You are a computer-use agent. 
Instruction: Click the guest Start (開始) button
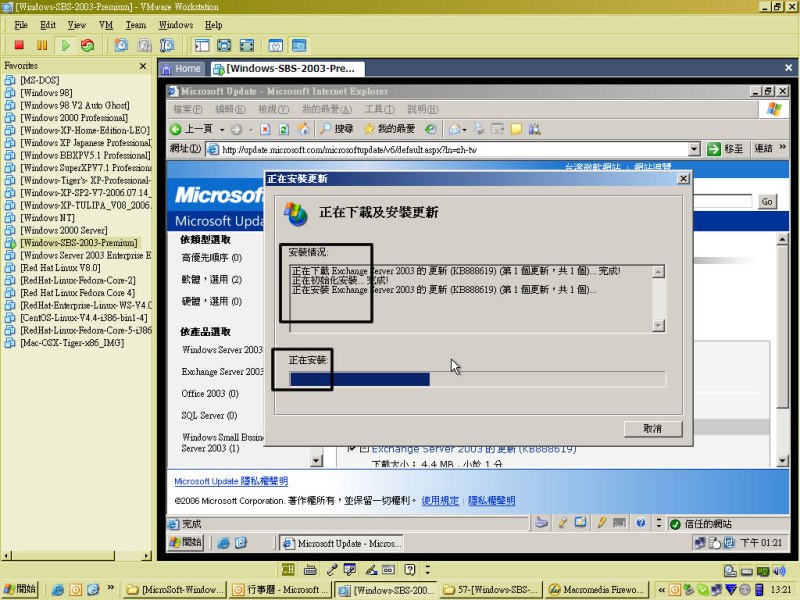[x=186, y=542]
